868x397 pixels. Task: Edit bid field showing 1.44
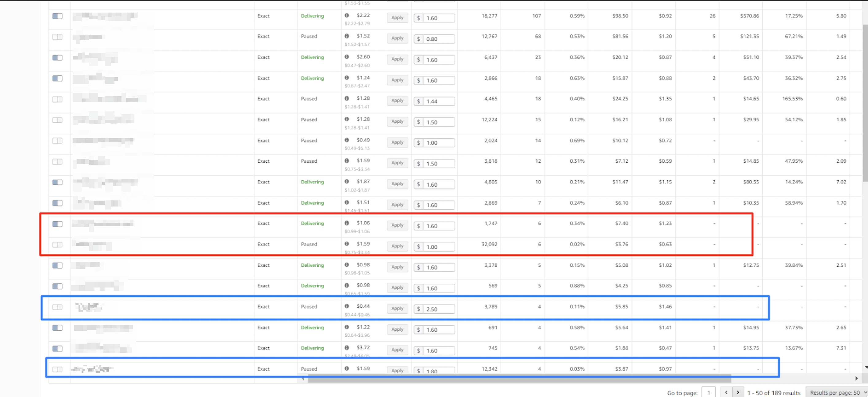438,102
